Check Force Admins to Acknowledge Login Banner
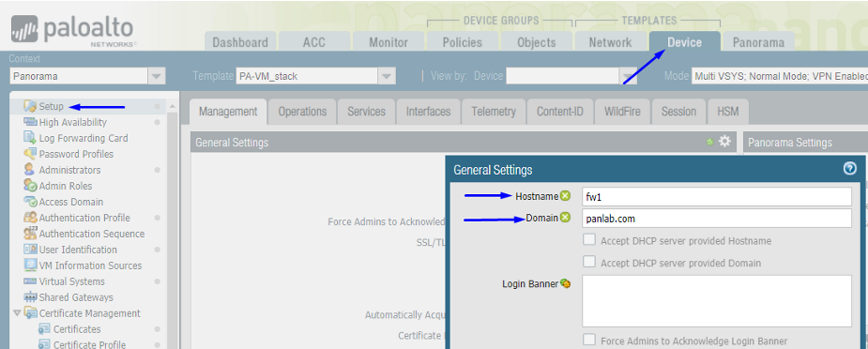 pos(589,340)
